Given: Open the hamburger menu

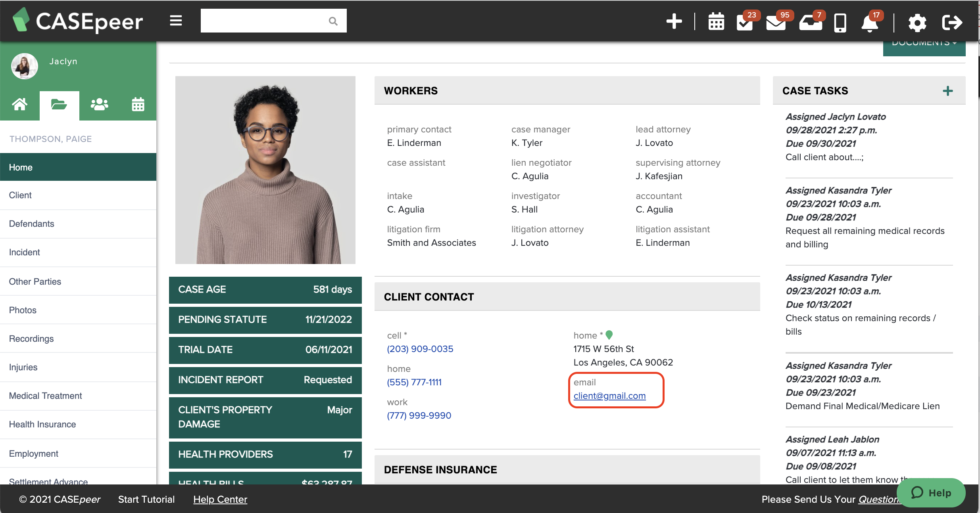Looking at the screenshot, I should coord(176,21).
